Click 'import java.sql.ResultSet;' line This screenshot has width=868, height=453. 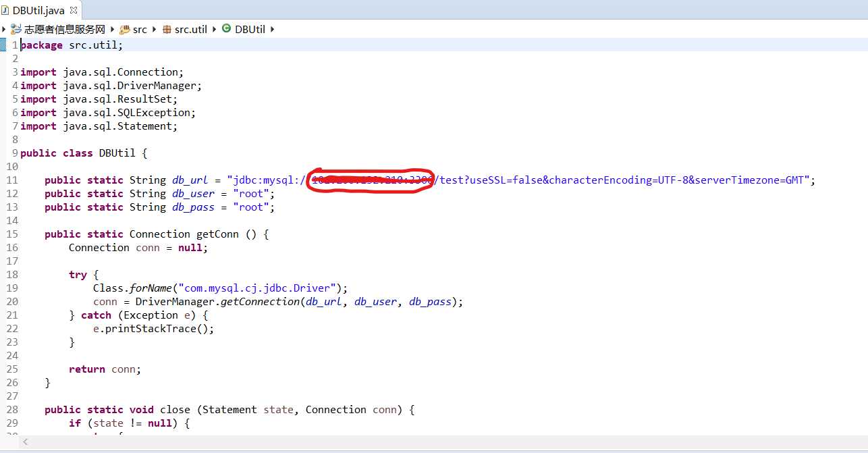click(x=99, y=99)
